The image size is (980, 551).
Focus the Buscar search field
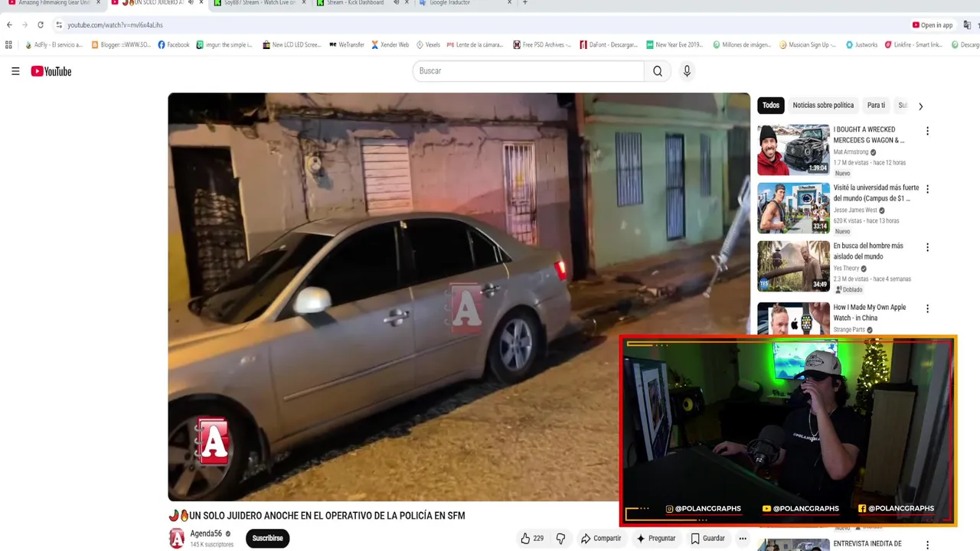click(x=528, y=71)
